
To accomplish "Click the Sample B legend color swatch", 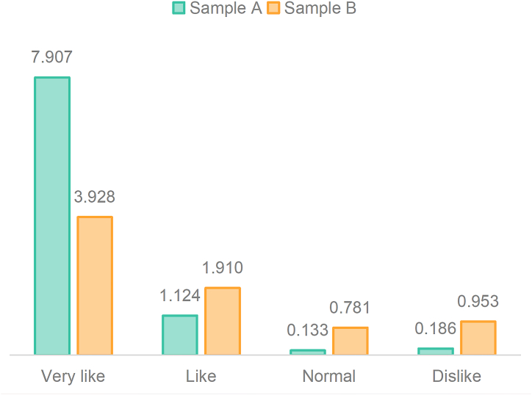I will point(273,9).
